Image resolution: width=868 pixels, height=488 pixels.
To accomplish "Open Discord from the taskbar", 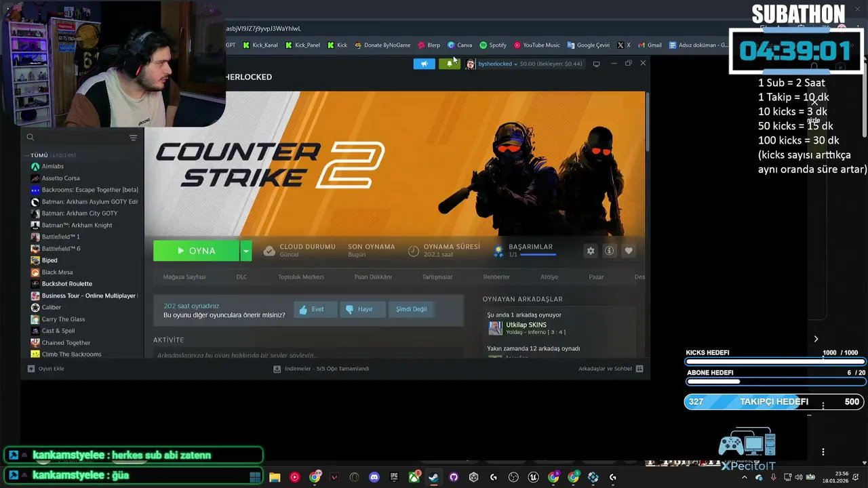I will pyautogui.click(x=374, y=477).
